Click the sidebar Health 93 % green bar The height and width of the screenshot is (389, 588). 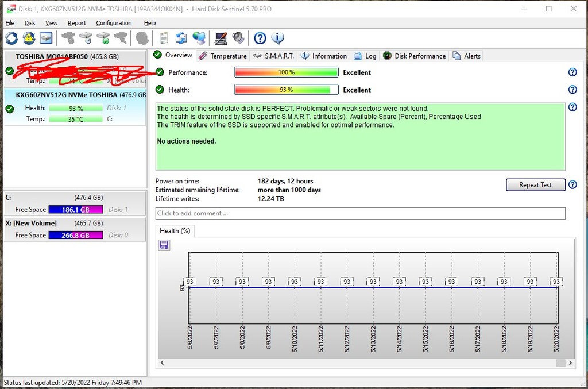[76, 108]
